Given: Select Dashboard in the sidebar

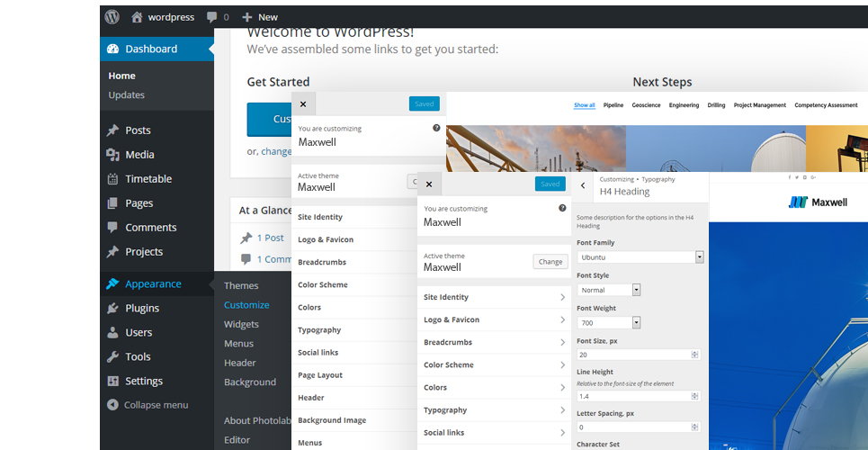Looking at the screenshot, I should 157,49.
